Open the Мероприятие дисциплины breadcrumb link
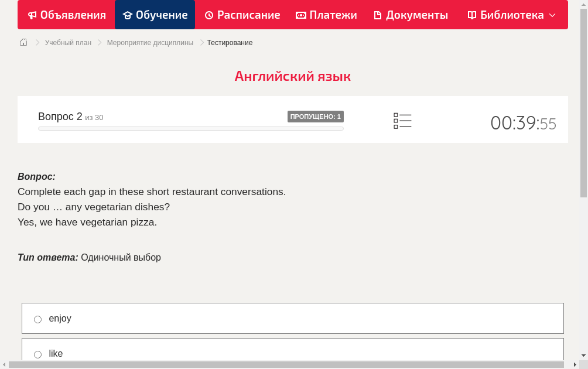Viewport: 588px width, 369px height. [150, 42]
